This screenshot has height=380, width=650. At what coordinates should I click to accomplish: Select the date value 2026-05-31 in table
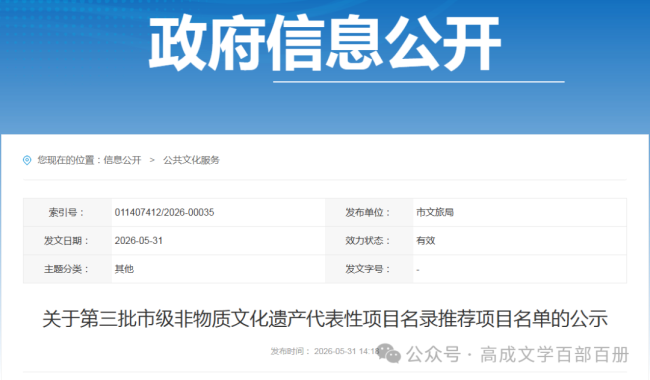click(x=138, y=241)
